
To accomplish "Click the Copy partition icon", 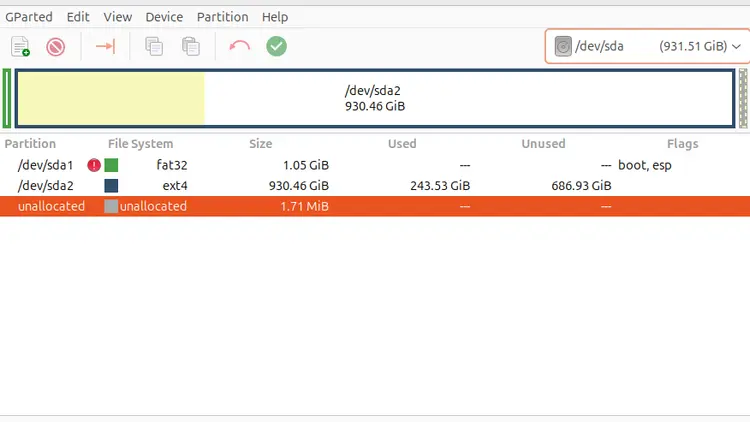I will pyautogui.click(x=154, y=46).
